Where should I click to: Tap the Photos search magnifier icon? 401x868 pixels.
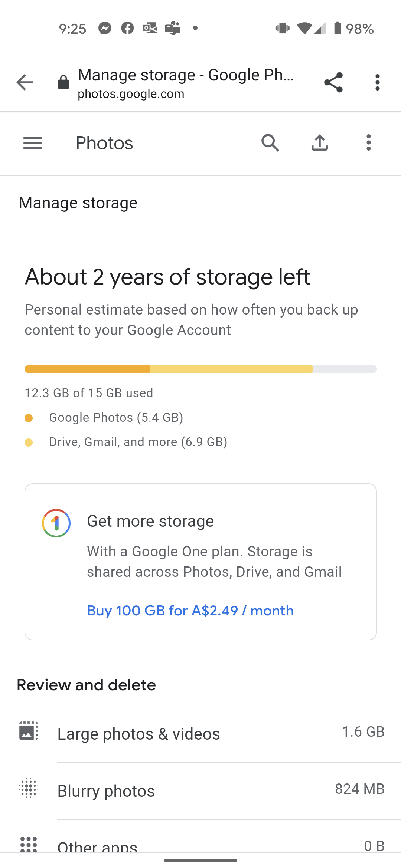click(270, 143)
